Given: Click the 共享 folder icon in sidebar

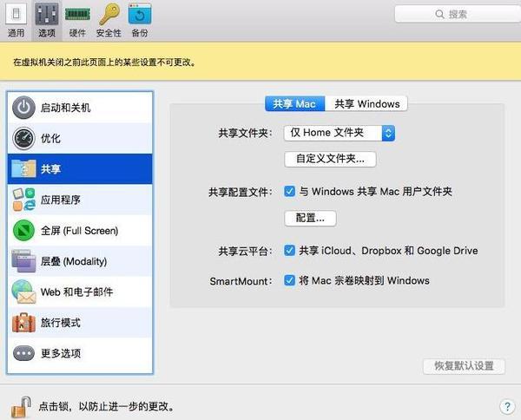Looking at the screenshot, I should (x=23, y=168).
